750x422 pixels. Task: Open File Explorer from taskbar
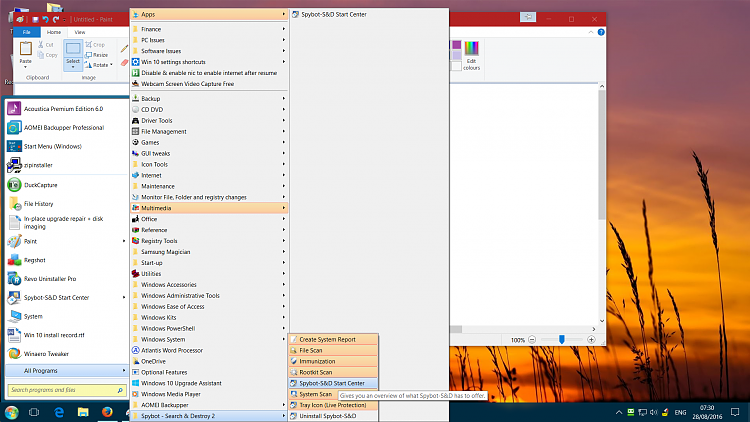click(x=83, y=412)
